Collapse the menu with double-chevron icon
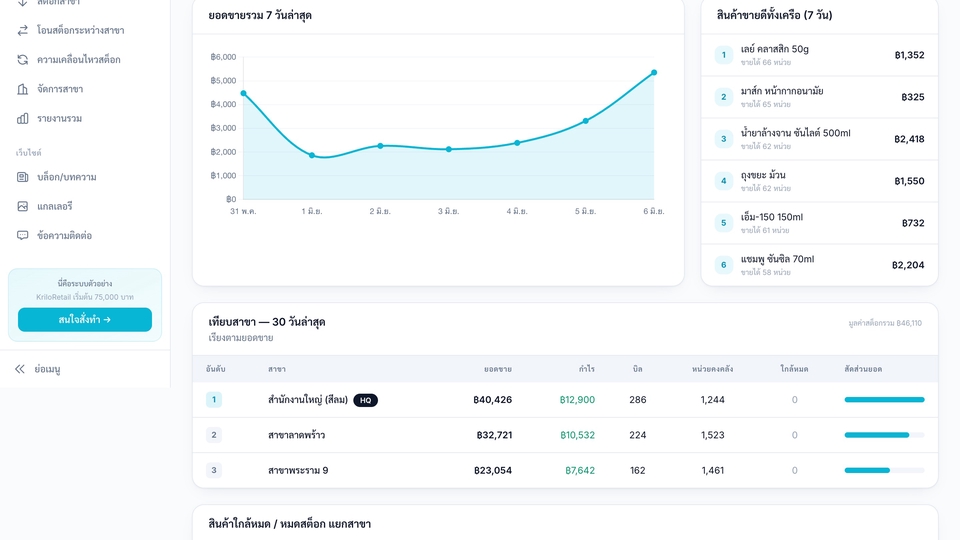The height and width of the screenshot is (540, 960). click(x=20, y=369)
